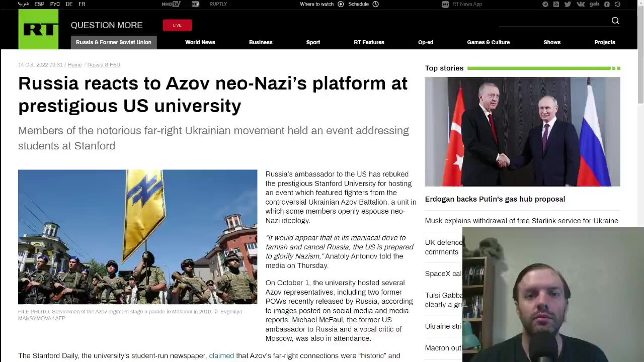Open the Op-ed menu
Screen dimensions: 644x362
(x=426, y=42)
